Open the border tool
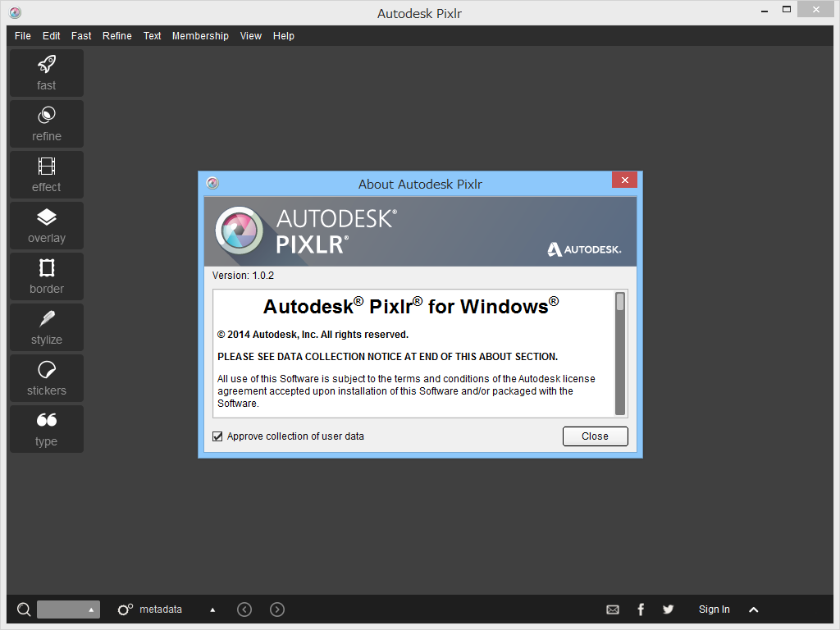This screenshot has width=840, height=630. [x=47, y=276]
